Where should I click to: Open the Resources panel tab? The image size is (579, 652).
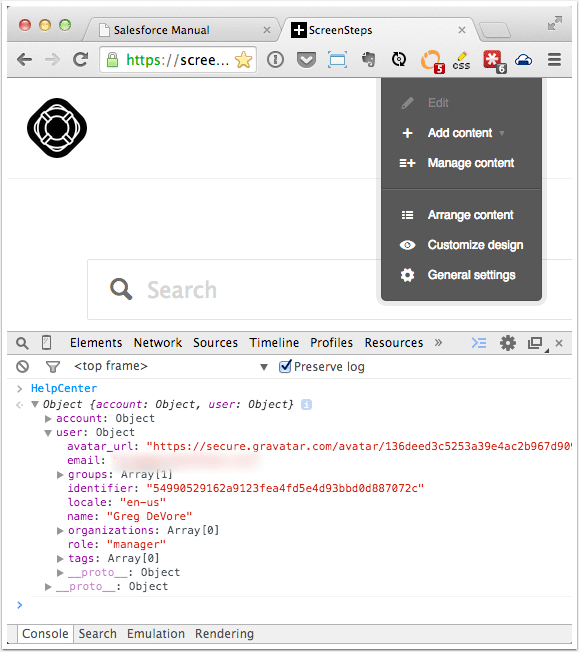[394, 343]
